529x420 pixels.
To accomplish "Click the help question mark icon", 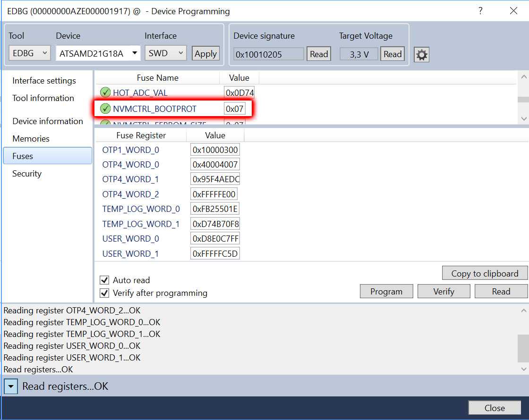I will 480,11.
